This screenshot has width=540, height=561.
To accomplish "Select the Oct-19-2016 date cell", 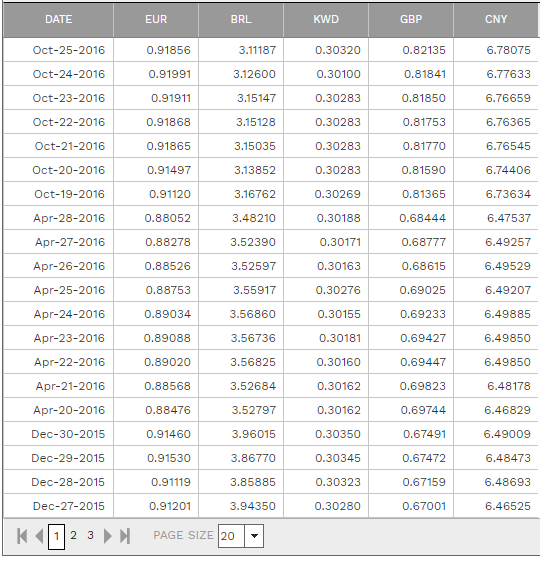I will click(x=58, y=194).
